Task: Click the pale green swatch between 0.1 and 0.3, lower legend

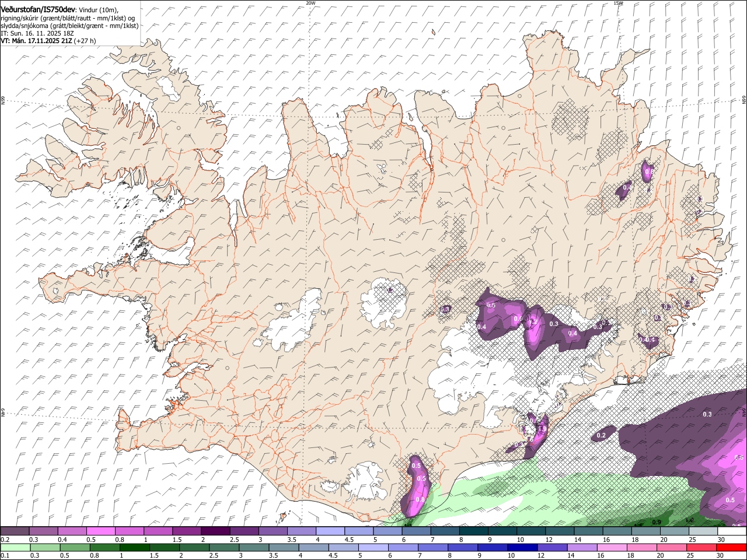Action: click(16, 547)
